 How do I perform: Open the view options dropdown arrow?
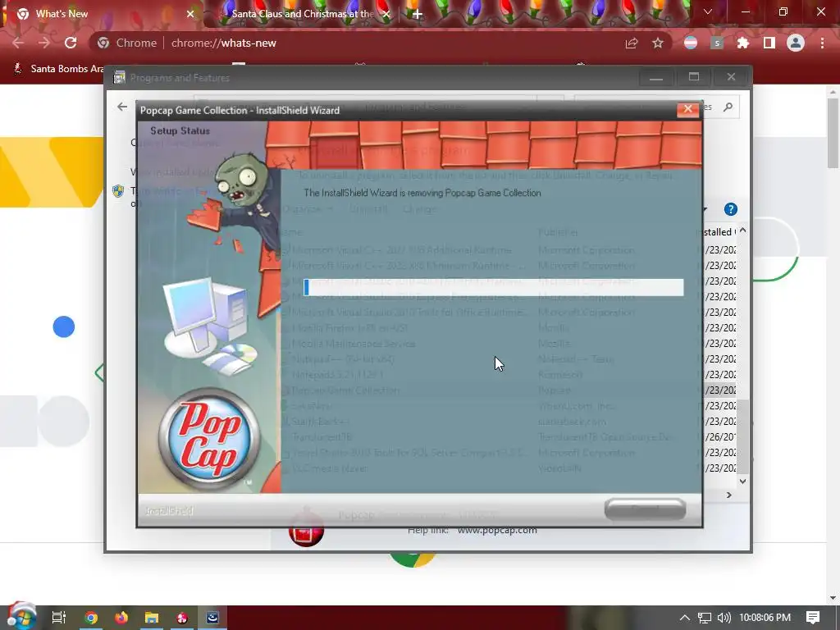tap(705, 209)
